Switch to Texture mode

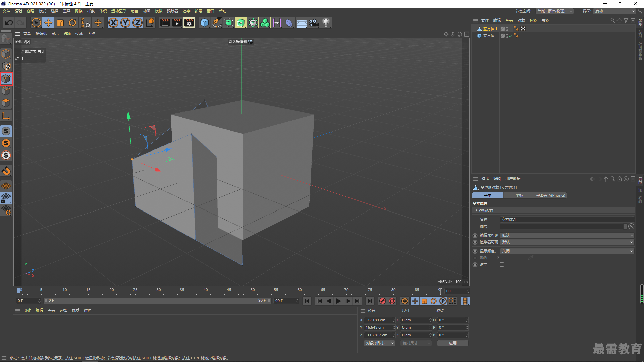(6, 66)
